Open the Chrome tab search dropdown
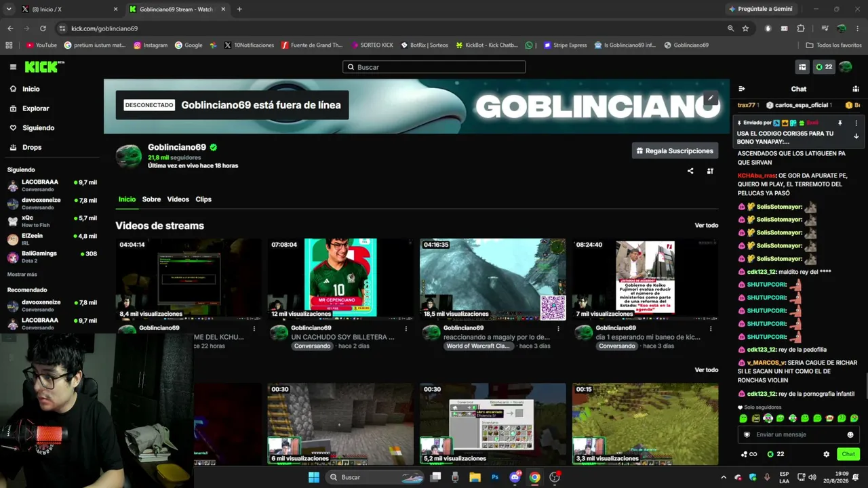Image resolution: width=868 pixels, height=488 pixels. [x=9, y=9]
